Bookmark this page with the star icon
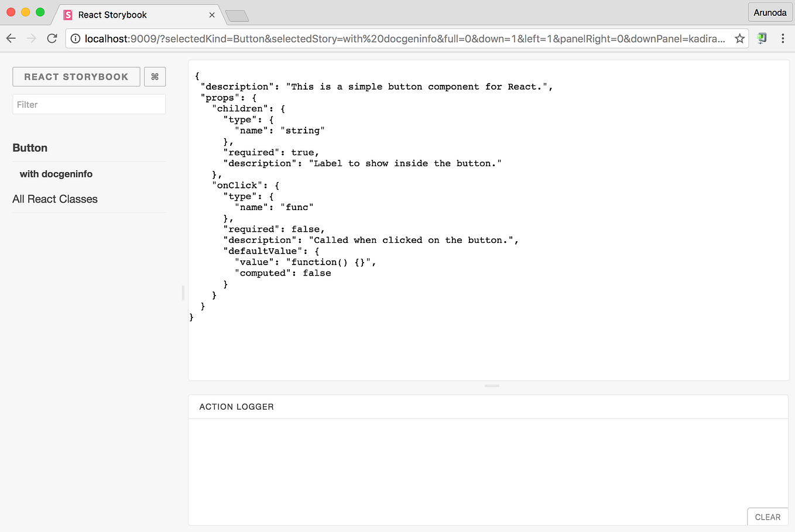 pos(739,38)
